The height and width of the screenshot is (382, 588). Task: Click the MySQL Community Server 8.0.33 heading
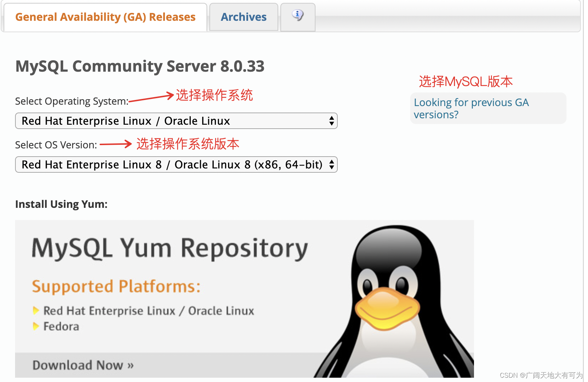(140, 66)
